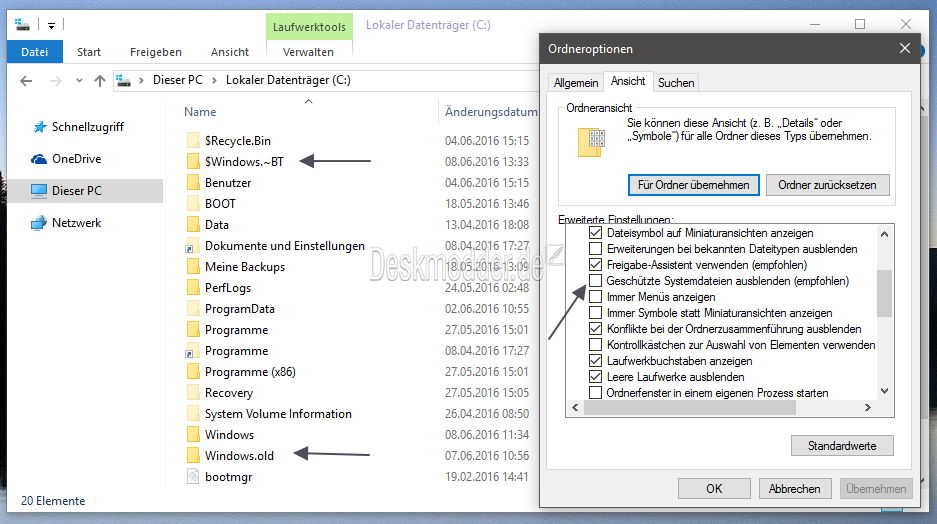Open the Verwalten ribbon tab
This screenshot has width=937, height=524.
click(308, 52)
